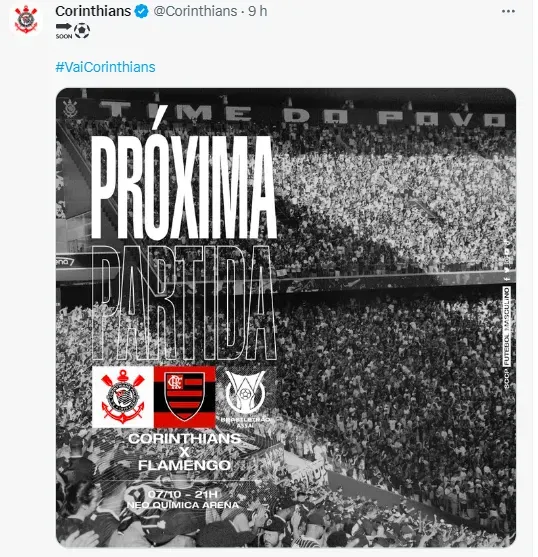The width and height of the screenshot is (538, 557).
Task: Click the SOON arrow emoji
Action: click(64, 31)
